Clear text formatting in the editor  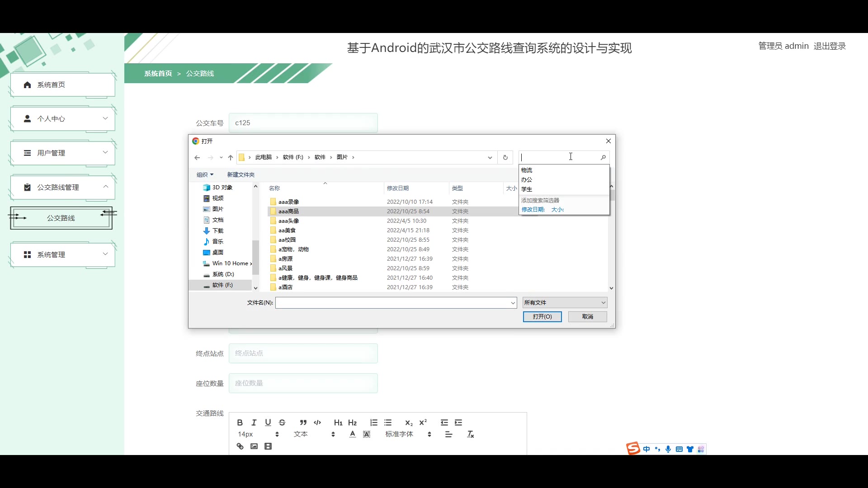(x=470, y=434)
